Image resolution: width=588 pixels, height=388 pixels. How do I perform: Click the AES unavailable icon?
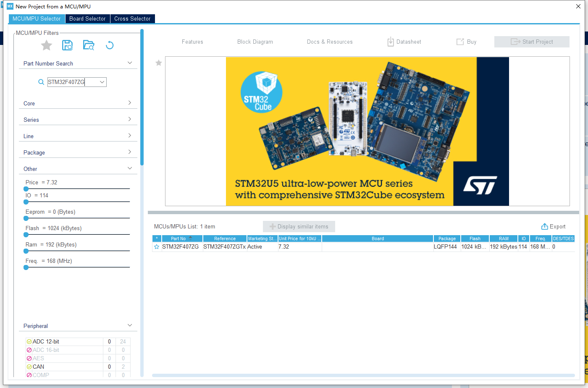(x=29, y=359)
